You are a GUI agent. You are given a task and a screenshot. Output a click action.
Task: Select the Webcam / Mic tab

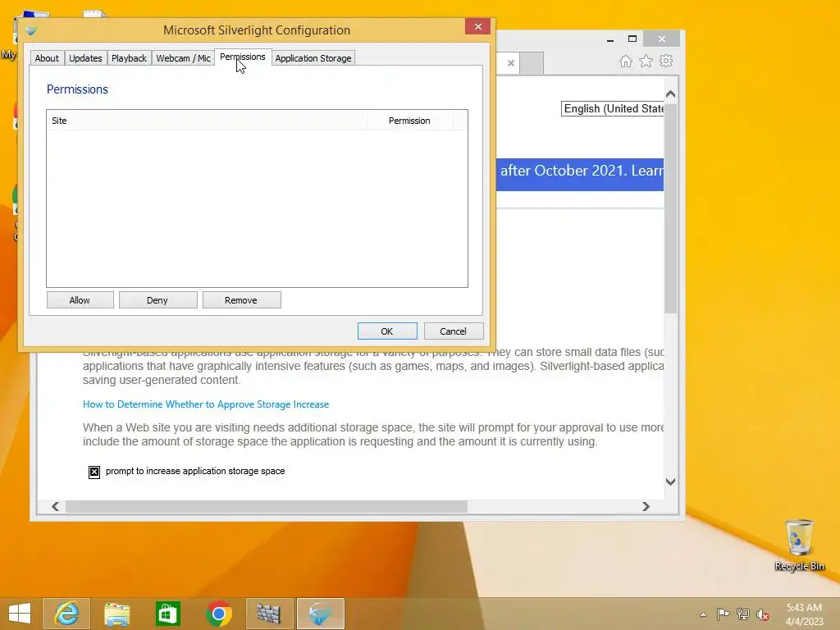click(x=183, y=58)
